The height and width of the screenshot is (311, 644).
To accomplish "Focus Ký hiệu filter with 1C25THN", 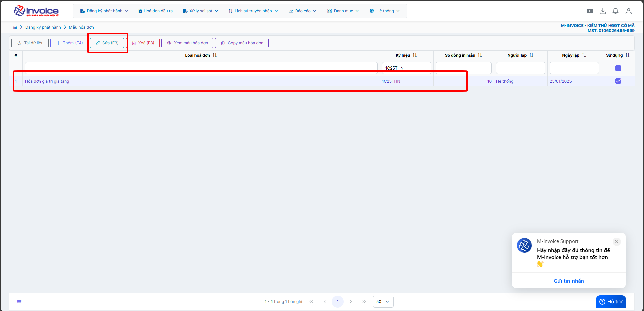I will (x=406, y=68).
